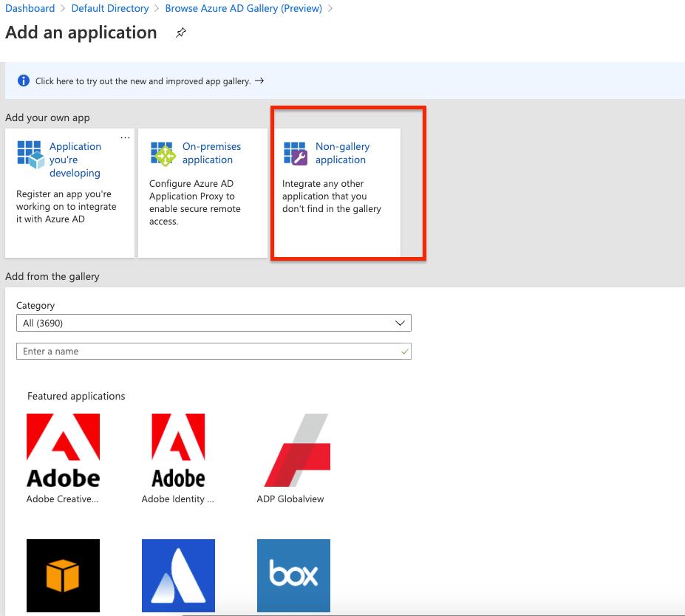Open the Adobe Creative Cloud logo tile
The image size is (685, 616).
tap(64, 451)
